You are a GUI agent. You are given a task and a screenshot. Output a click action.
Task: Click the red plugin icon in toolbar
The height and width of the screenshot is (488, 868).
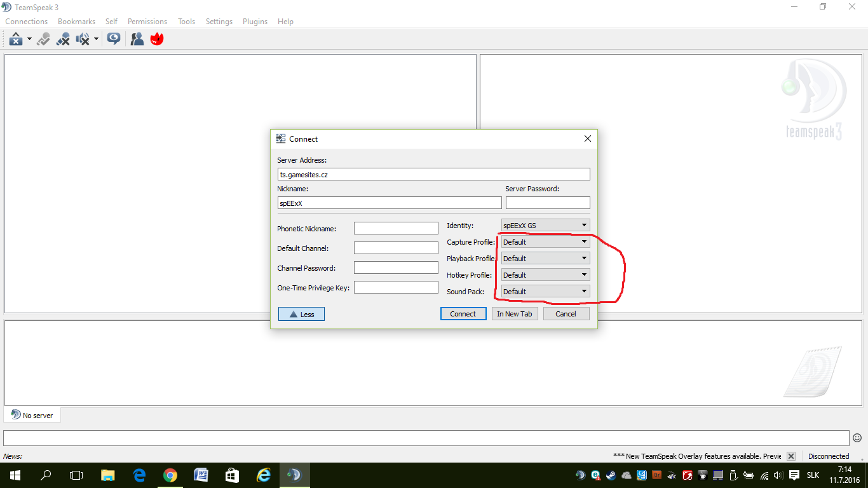157,39
